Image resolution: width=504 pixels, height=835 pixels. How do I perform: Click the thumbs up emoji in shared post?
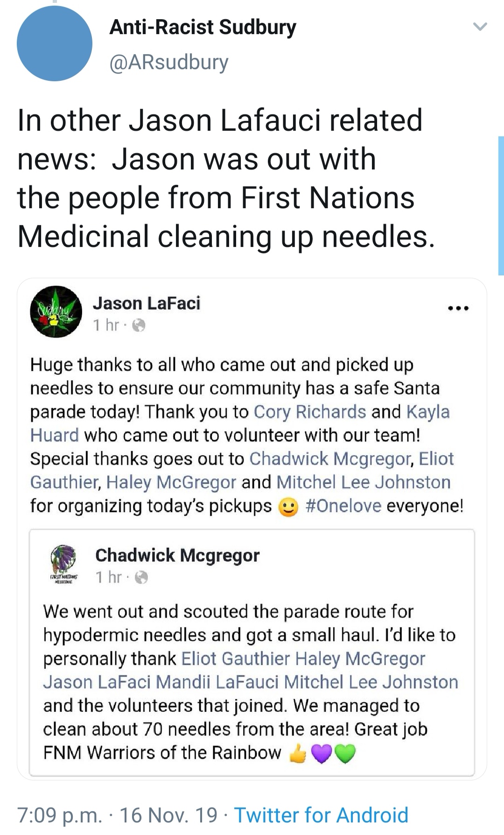coord(298,753)
